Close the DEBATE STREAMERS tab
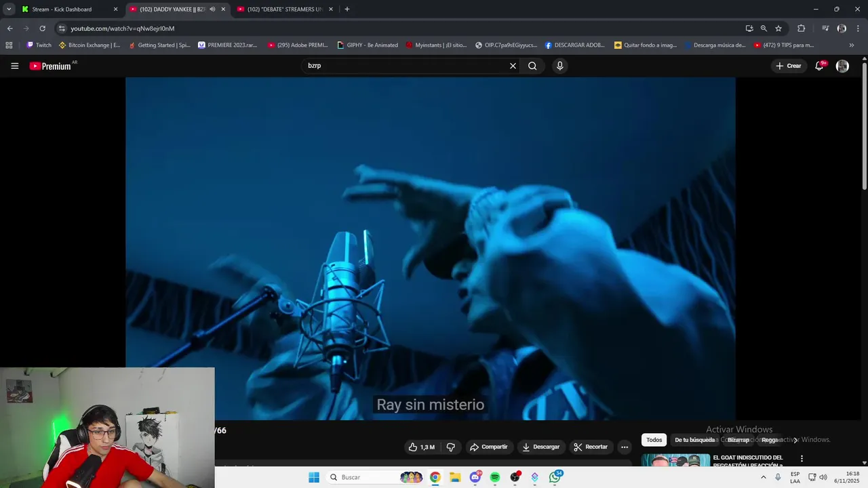868x488 pixels. click(x=331, y=9)
